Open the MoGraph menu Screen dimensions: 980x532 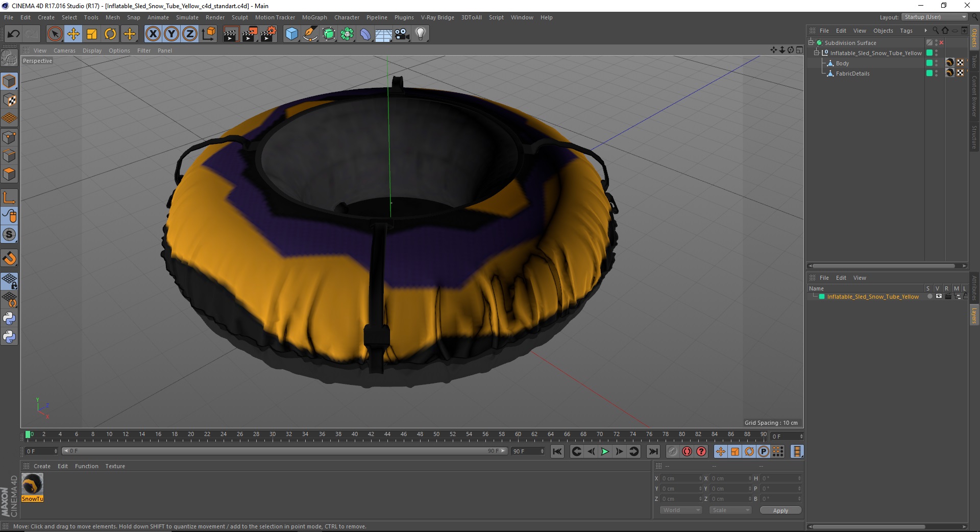[x=314, y=17]
